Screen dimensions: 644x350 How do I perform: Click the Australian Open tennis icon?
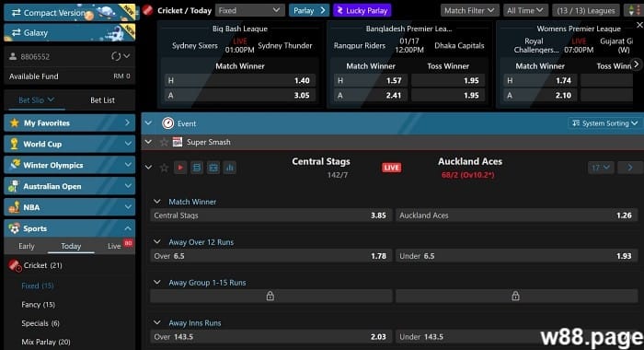point(14,186)
